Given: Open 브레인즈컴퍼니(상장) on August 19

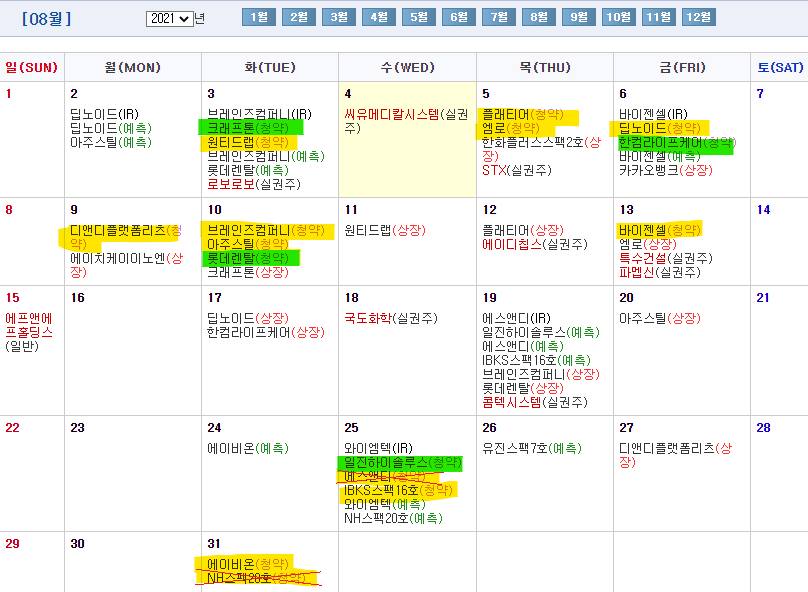Looking at the screenshot, I should tap(541, 374).
